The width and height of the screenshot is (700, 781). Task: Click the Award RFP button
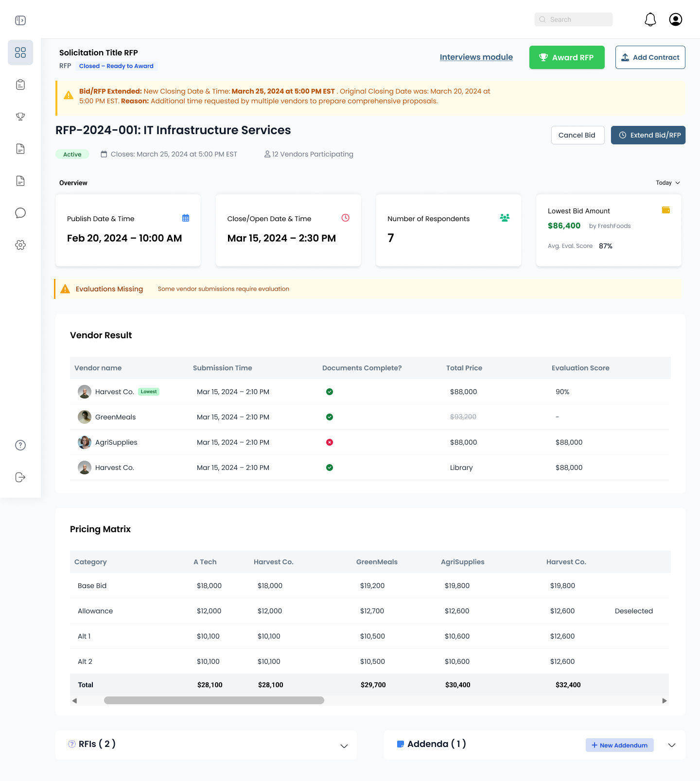coord(567,57)
